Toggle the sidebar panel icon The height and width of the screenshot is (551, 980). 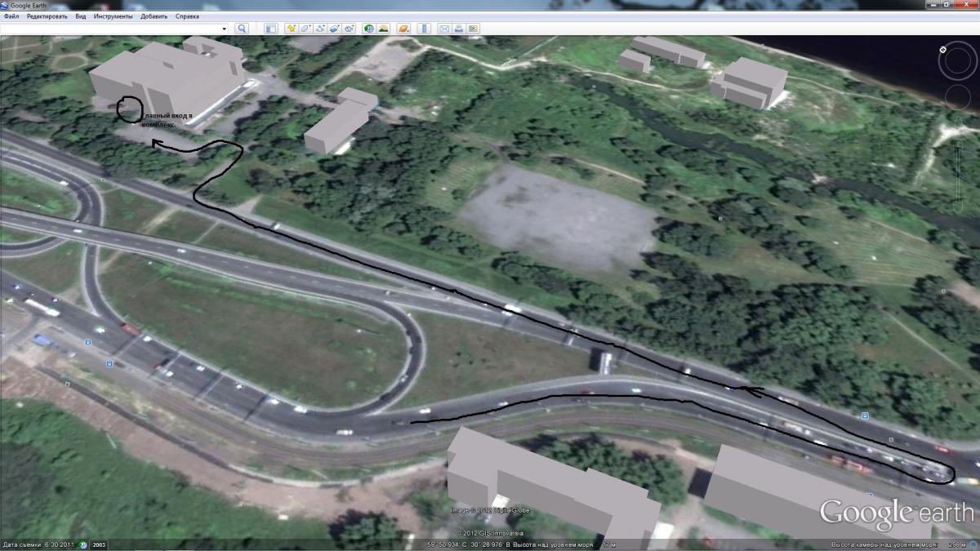(271, 29)
